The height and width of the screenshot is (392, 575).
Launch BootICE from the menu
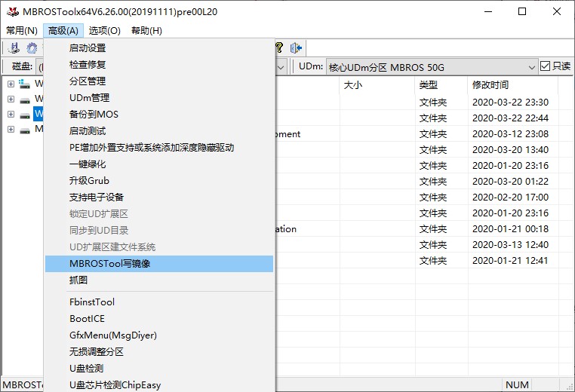point(159,319)
